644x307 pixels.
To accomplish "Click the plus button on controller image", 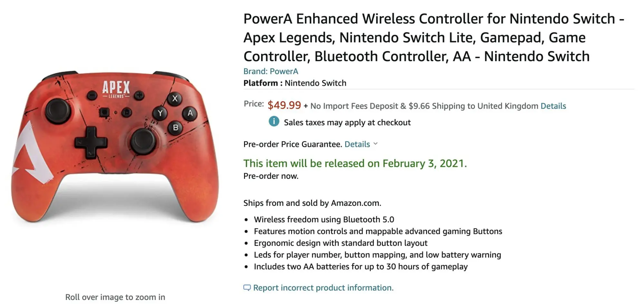I will [139, 95].
